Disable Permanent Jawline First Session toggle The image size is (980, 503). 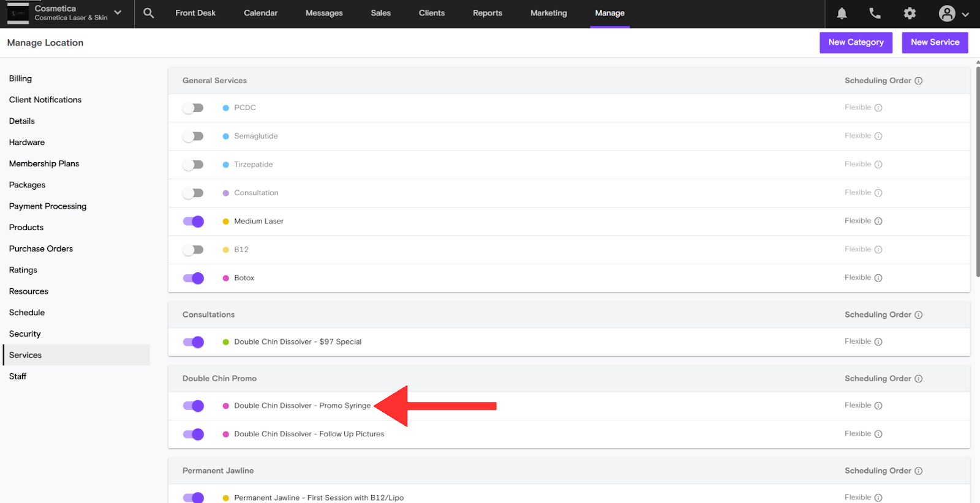(x=193, y=497)
